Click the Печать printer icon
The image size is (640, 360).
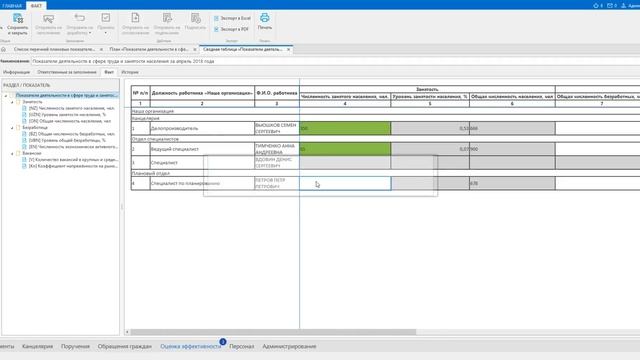coord(264,18)
